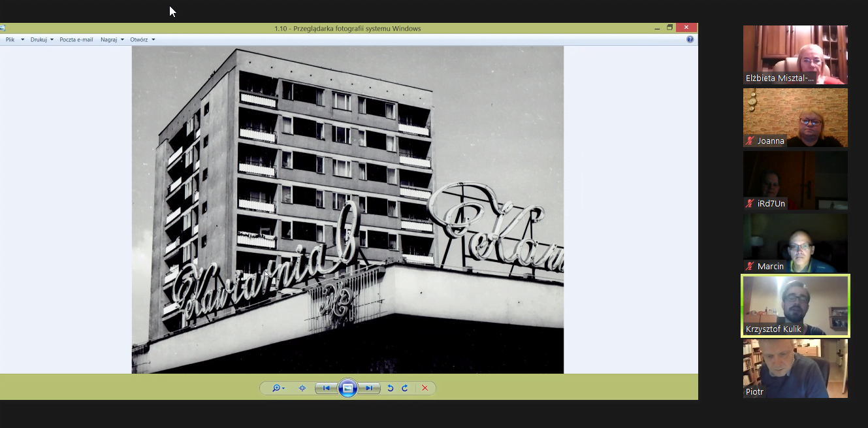868x428 pixels.
Task: Click the Photo Viewer app icon in title bar
Action: [3, 28]
